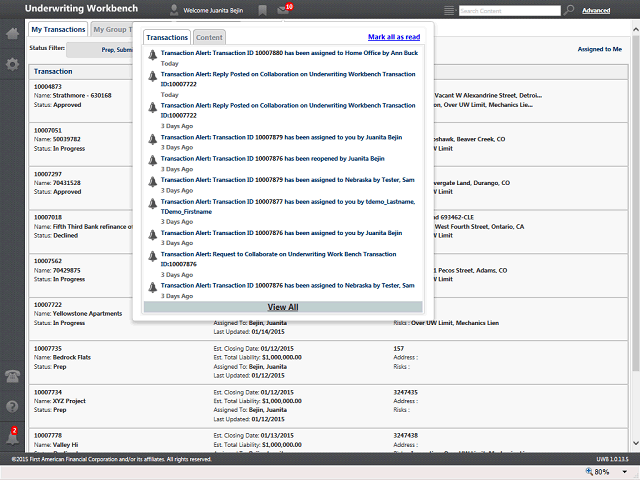This screenshot has width=640, height=480.
Task: Click the Transaction column header
Action: [x=53, y=71]
